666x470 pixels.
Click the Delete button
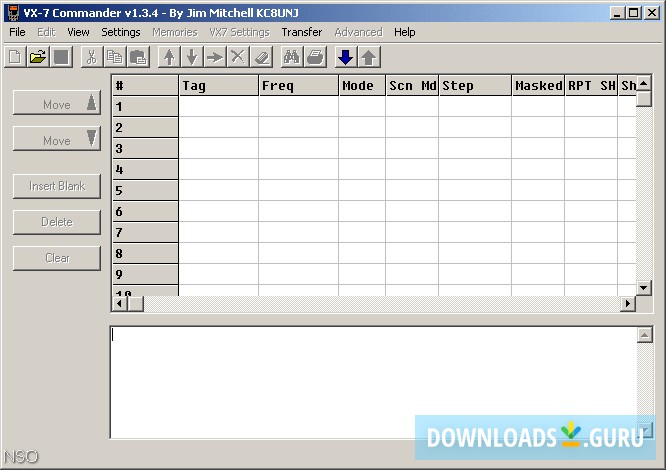tap(57, 222)
